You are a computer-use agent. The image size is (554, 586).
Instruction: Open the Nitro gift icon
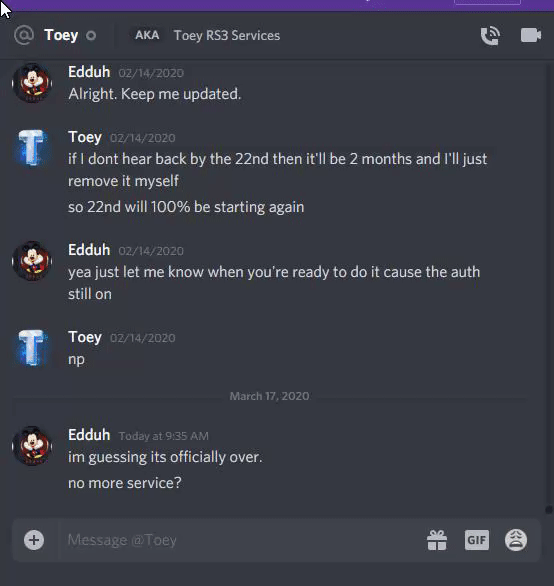coord(437,540)
